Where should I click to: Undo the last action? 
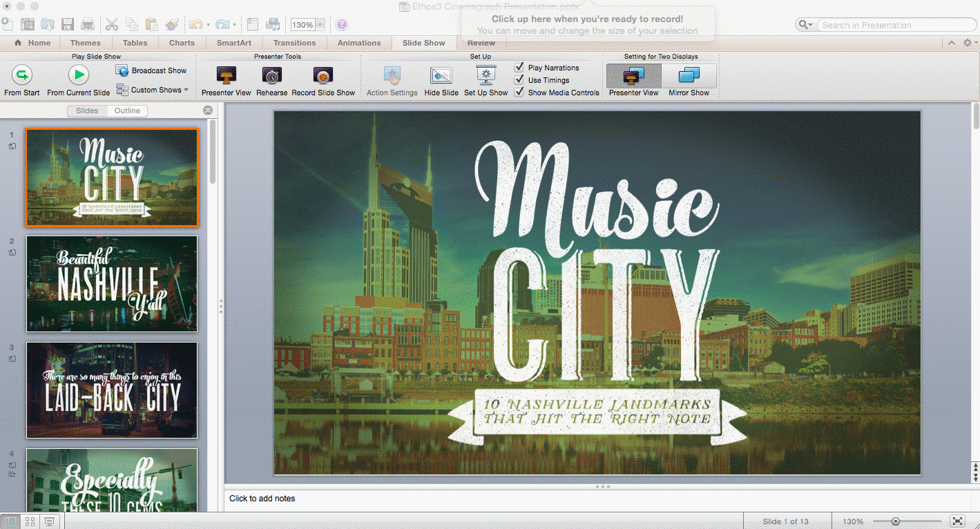coord(195,24)
